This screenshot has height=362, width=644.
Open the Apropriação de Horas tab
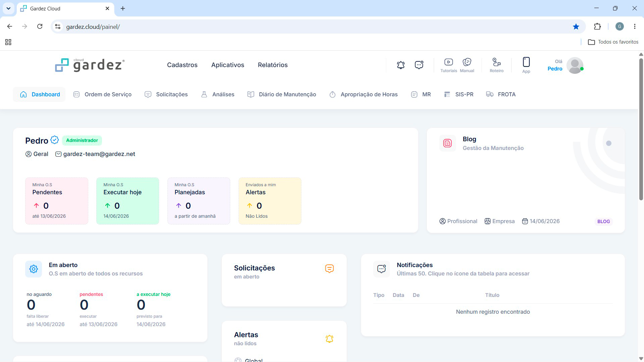(x=363, y=95)
